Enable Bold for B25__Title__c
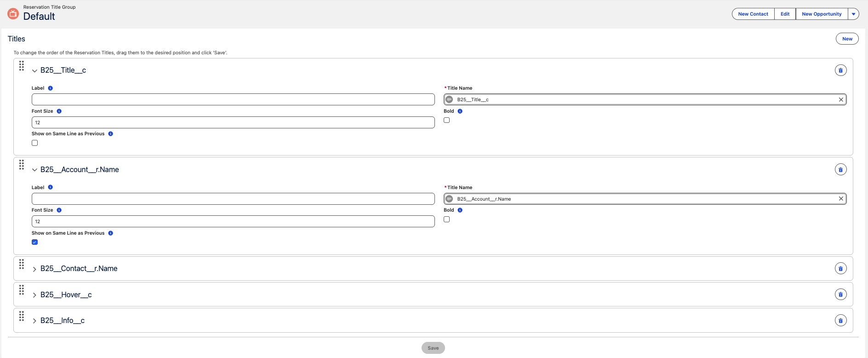Screen dimensions: 868x358 click(x=446, y=120)
